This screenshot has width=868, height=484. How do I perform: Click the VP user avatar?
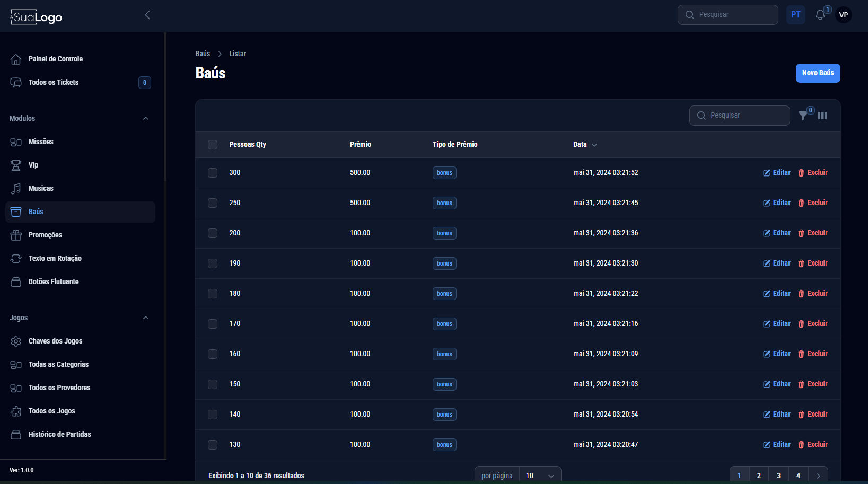pyautogui.click(x=844, y=15)
